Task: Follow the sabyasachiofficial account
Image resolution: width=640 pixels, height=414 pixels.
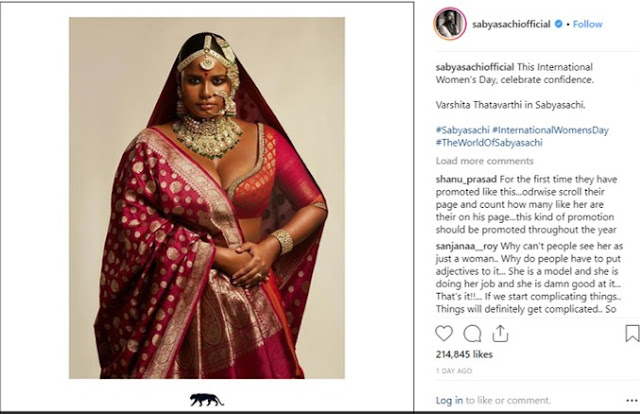Action: 587,24
